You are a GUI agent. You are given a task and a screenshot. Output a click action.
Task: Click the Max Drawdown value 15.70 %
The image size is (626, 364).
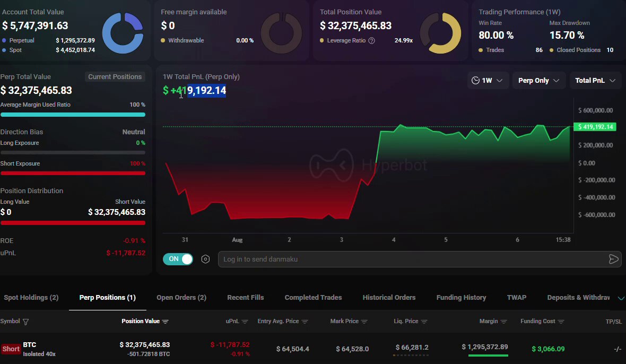(x=567, y=35)
